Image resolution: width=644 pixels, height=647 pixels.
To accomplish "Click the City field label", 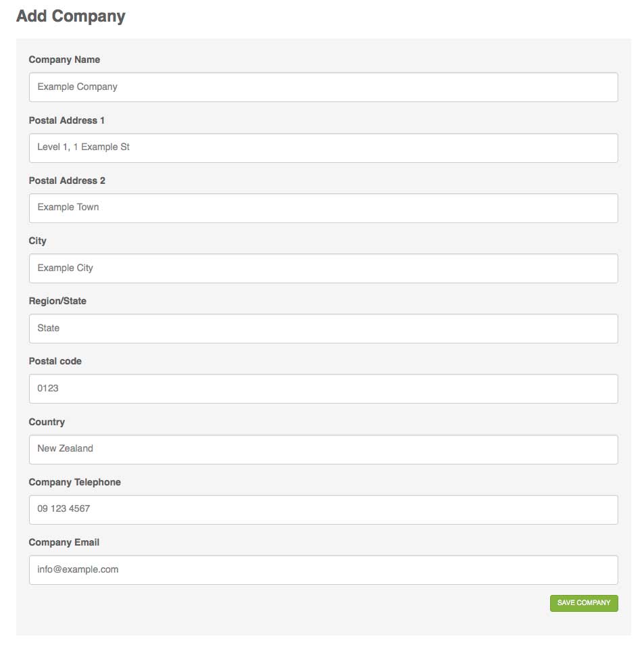I will [38, 241].
